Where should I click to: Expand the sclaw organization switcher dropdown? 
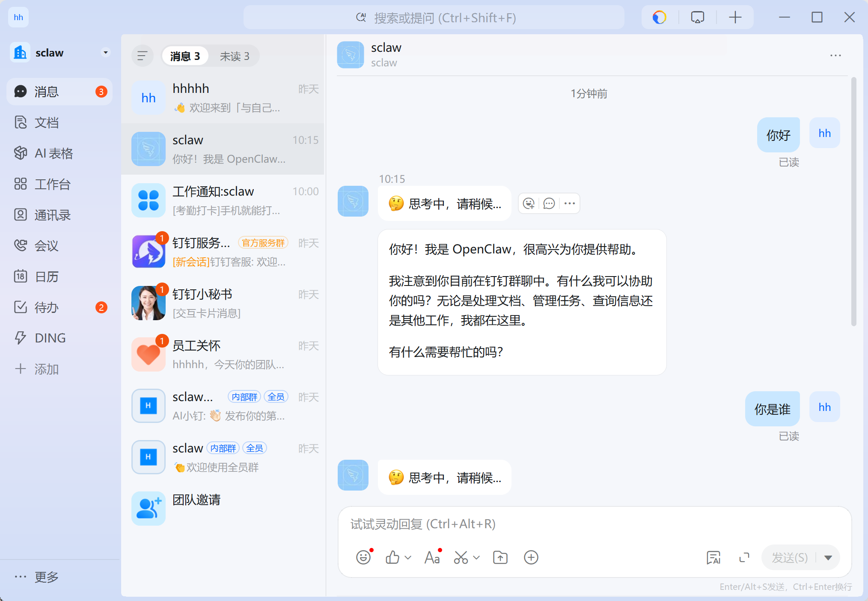[105, 53]
